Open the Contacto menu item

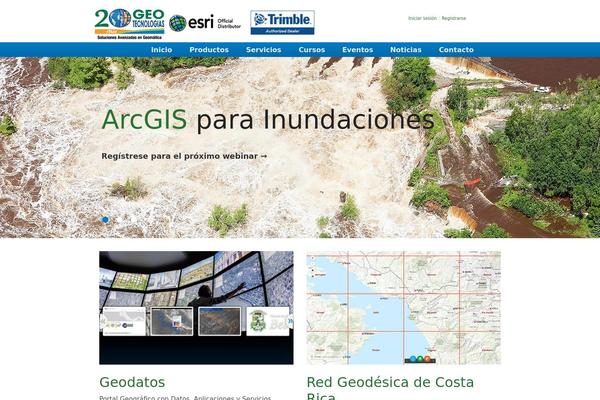456,50
